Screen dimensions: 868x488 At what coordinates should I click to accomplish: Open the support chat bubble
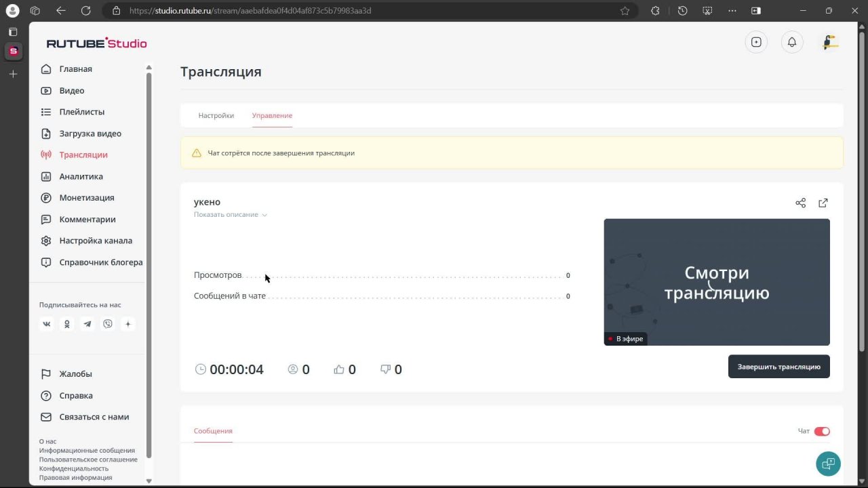coord(828,464)
